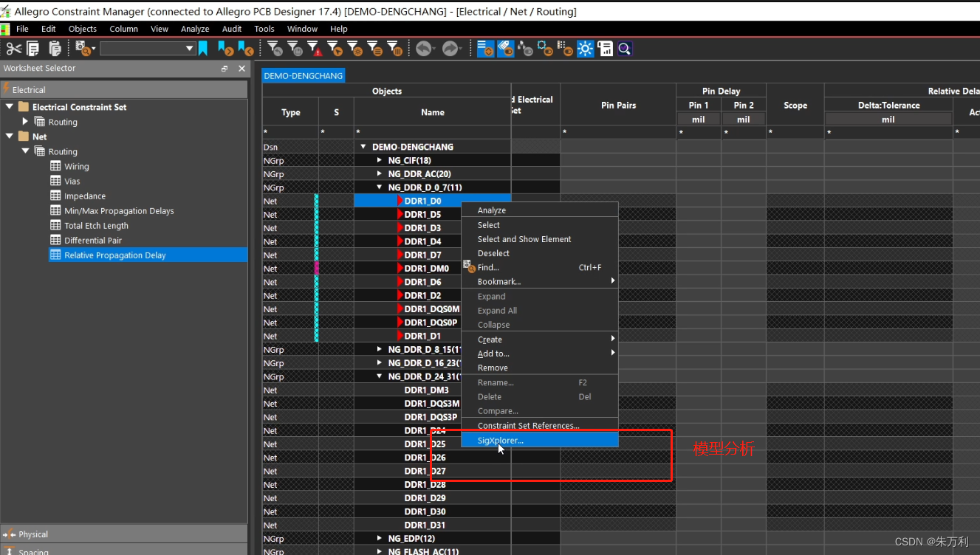Click the Electrical section header
Image resolution: width=980 pixels, height=555 pixels.
(124, 89)
